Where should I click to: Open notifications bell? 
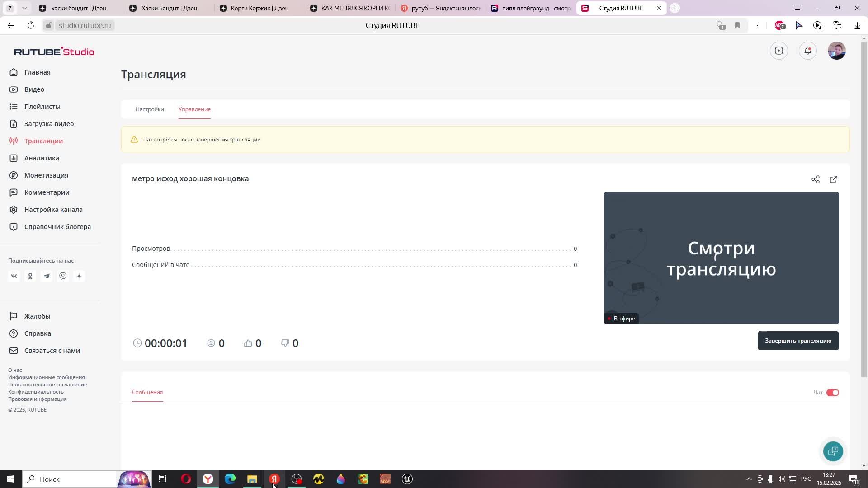coord(808,51)
